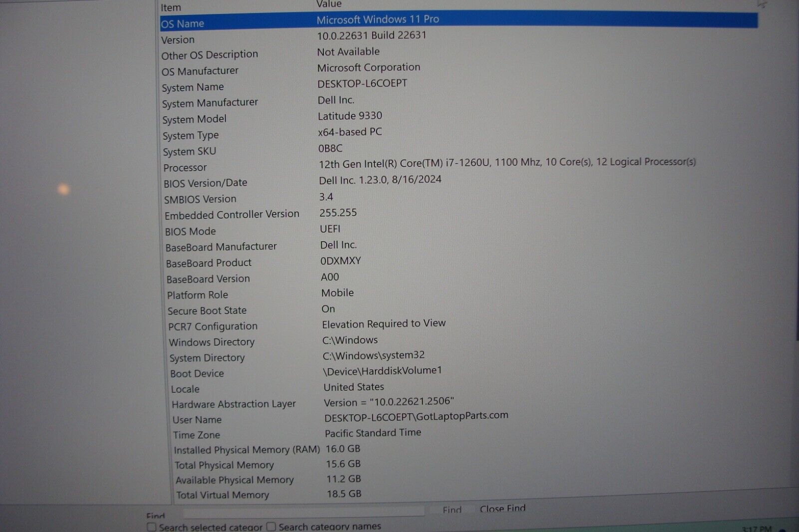799x532 pixels.
Task: Click the 12th Gen Intel Core processor value
Action: (x=507, y=163)
